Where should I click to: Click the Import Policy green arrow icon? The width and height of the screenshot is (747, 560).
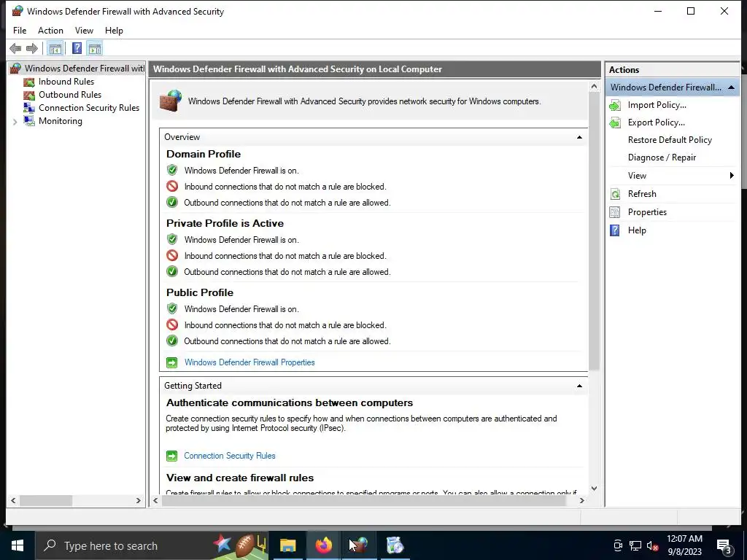615,105
